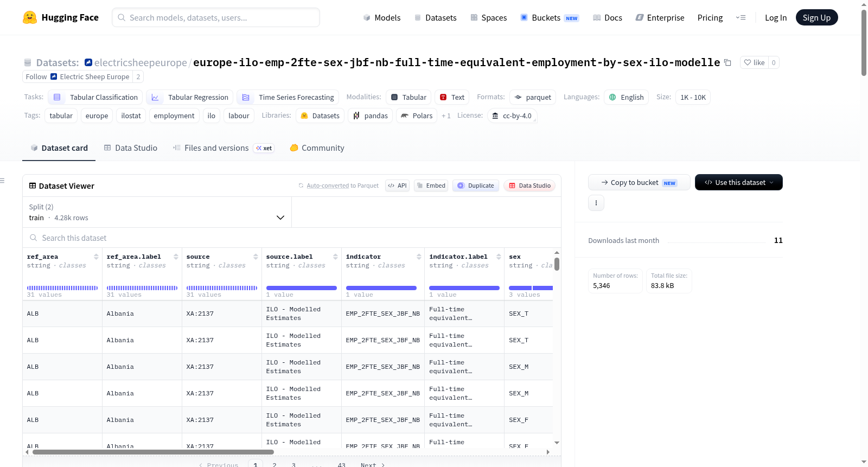868x467 pixels.
Task: Filter by Tabular Regression task tag
Action: point(190,97)
